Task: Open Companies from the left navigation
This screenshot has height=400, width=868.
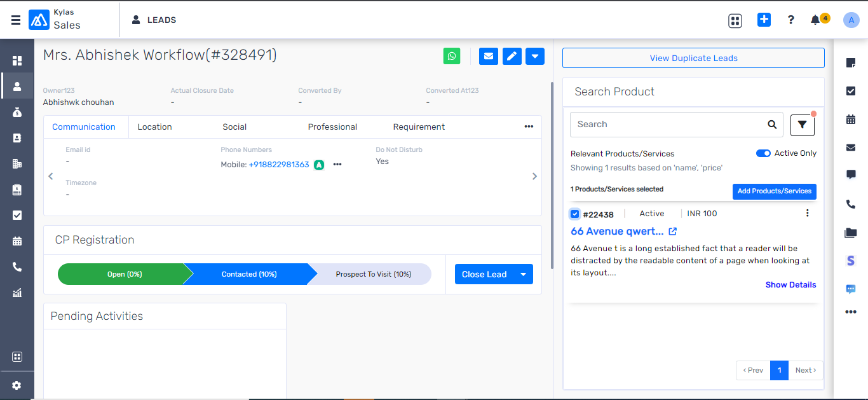Action: click(17, 163)
